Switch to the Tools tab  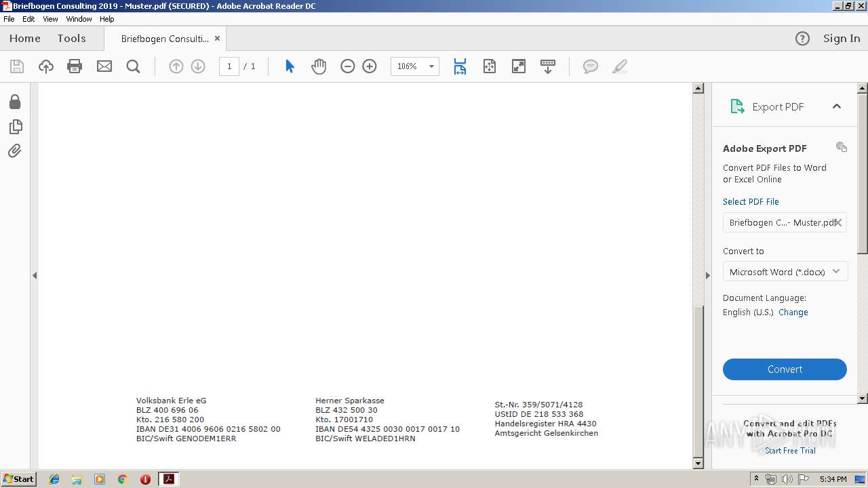pos(71,39)
